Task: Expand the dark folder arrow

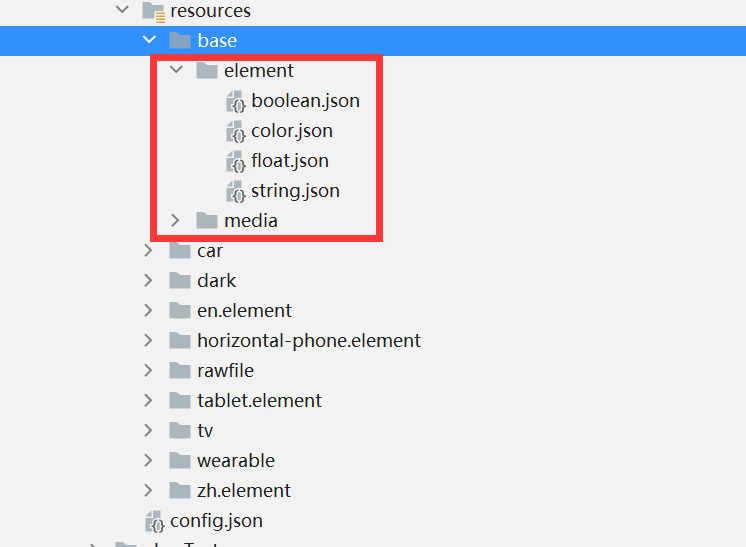Action: pyautogui.click(x=148, y=280)
